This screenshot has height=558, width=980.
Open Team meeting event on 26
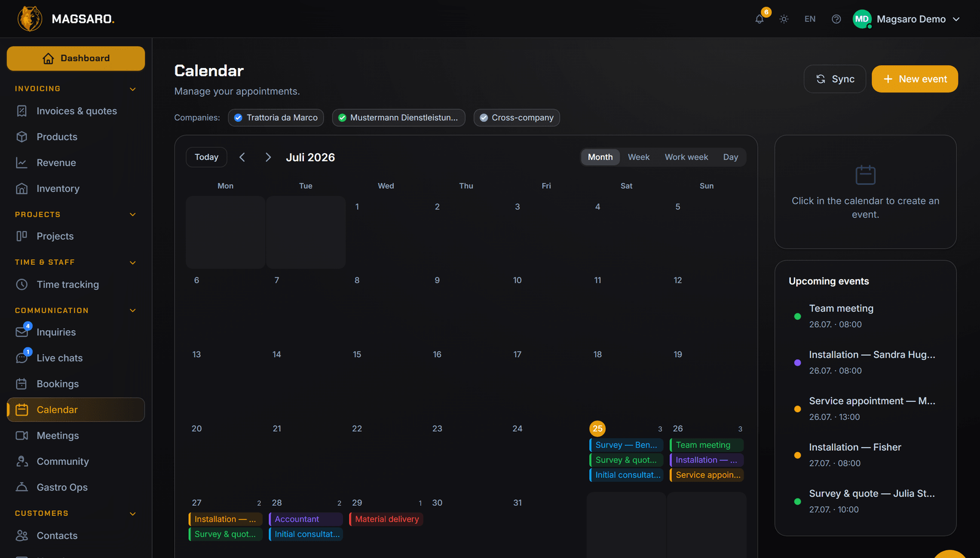[706, 445]
